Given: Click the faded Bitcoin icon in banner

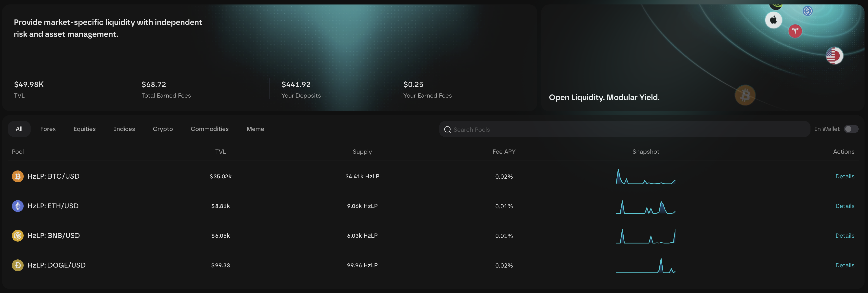Looking at the screenshot, I should [x=745, y=95].
